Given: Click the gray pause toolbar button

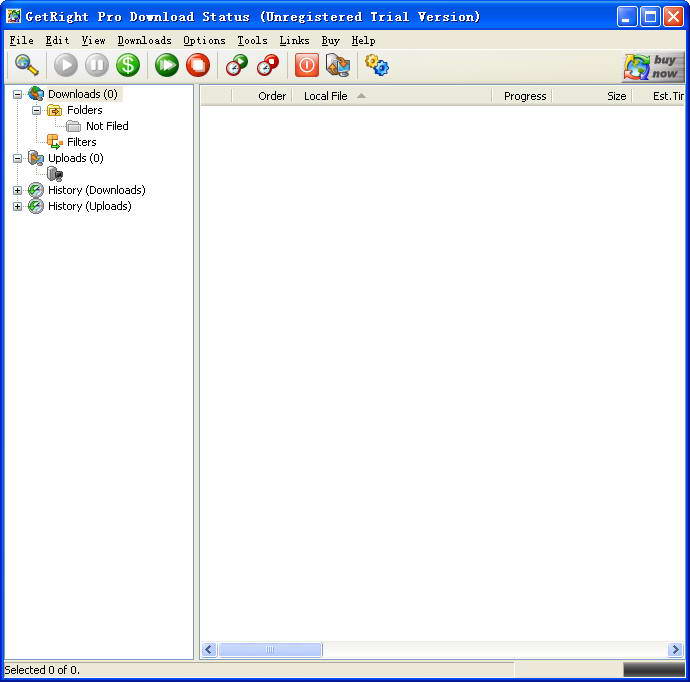Looking at the screenshot, I should pyautogui.click(x=97, y=66).
